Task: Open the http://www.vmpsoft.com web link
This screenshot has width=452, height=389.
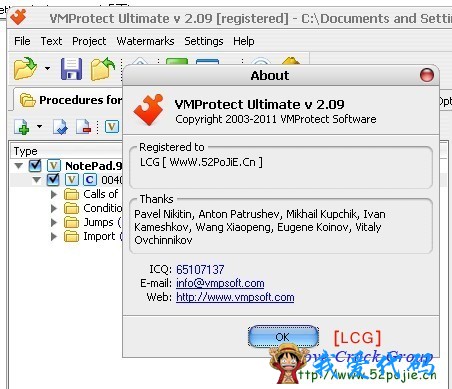Action: [235, 297]
